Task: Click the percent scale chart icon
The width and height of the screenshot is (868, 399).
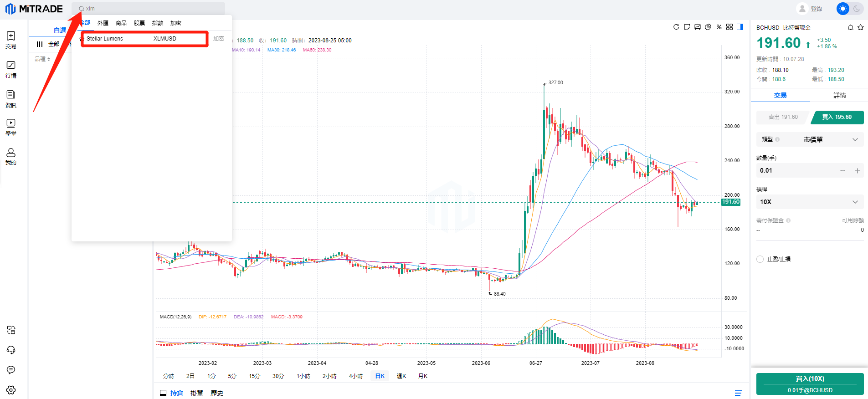Action: [719, 27]
